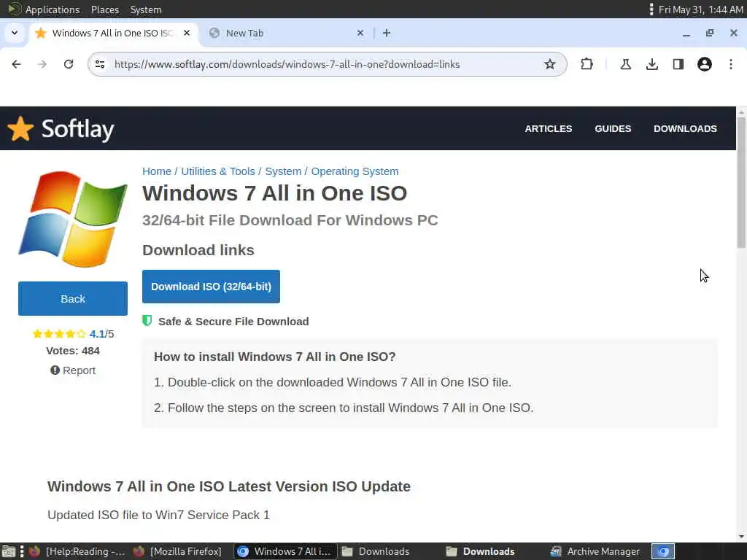Reload the Softlay page

pos(69,64)
